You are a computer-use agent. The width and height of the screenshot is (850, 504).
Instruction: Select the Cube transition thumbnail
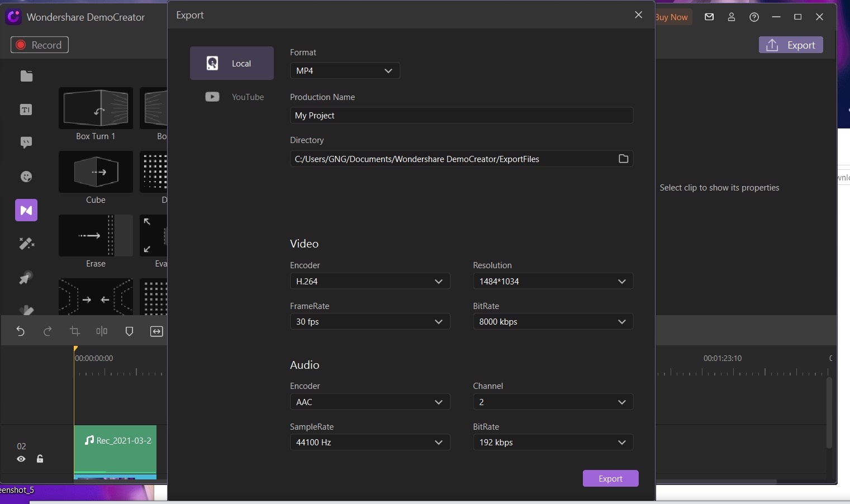96,172
